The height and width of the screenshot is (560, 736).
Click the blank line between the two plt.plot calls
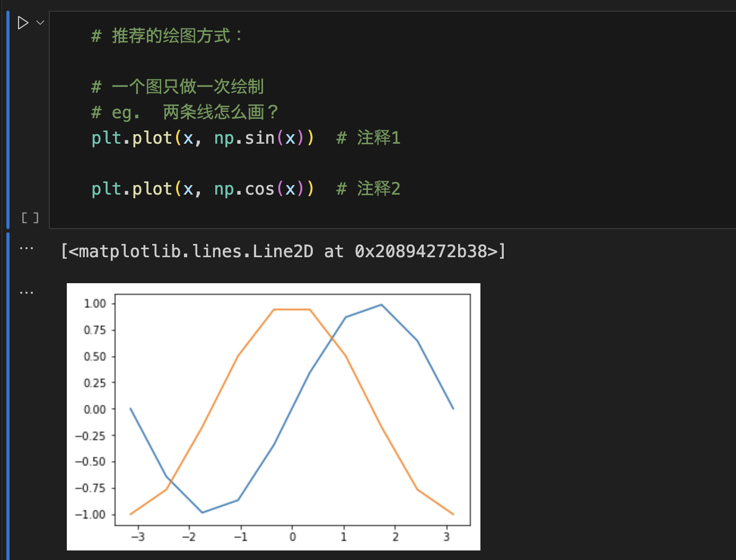pyautogui.click(x=392, y=163)
